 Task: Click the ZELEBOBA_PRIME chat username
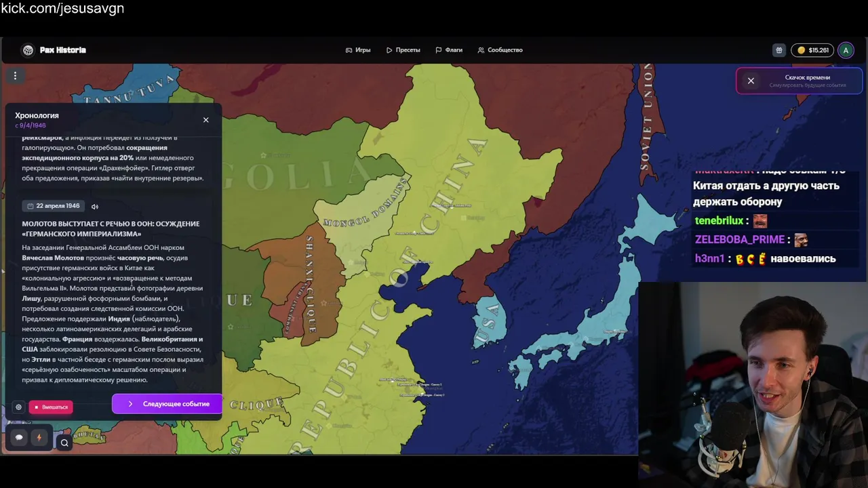click(739, 240)
